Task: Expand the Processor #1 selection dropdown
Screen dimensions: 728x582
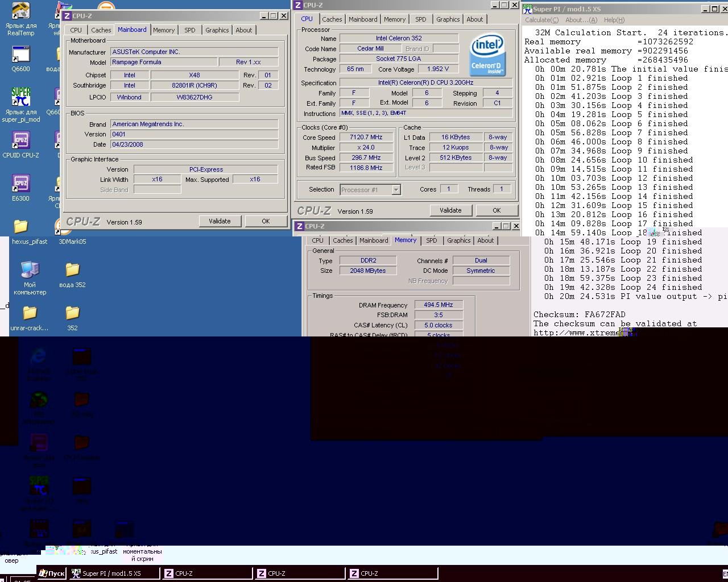Action: tap(396, 190)
